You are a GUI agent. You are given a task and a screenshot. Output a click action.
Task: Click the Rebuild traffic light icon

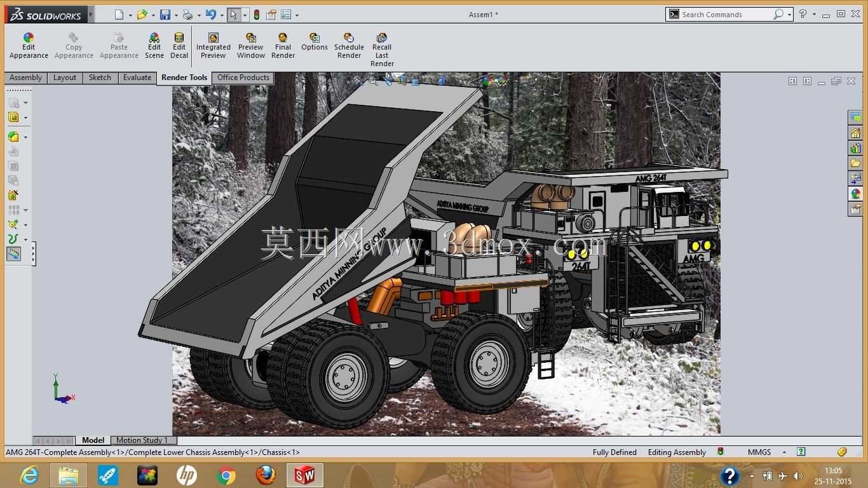coord(257,15)
